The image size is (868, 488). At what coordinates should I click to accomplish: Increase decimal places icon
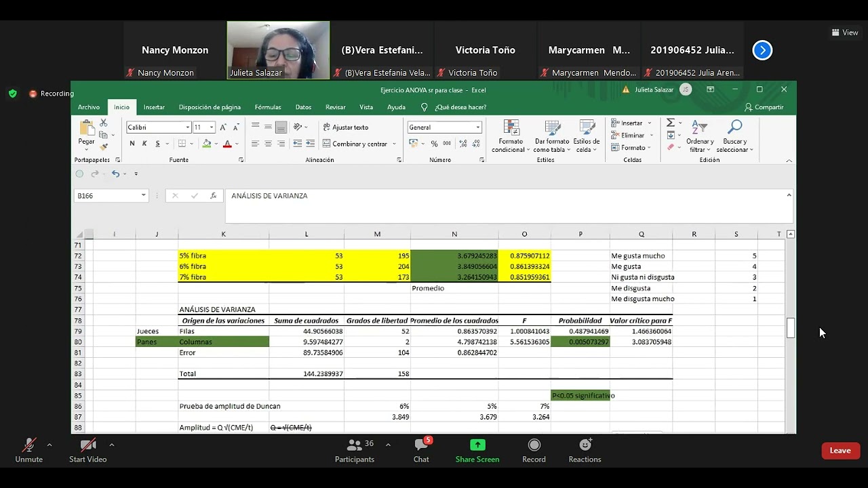click(463, 144)
